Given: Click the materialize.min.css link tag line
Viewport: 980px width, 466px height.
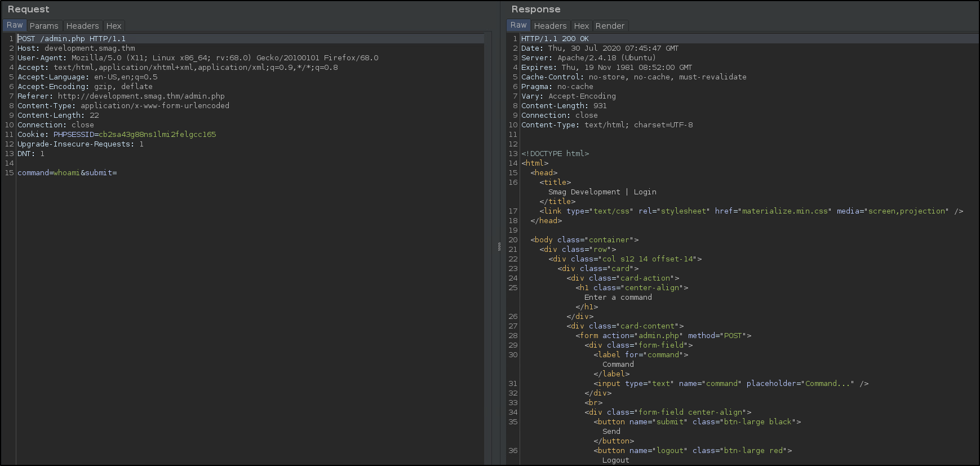Looking at the screenshot, I should click(751, 211).
